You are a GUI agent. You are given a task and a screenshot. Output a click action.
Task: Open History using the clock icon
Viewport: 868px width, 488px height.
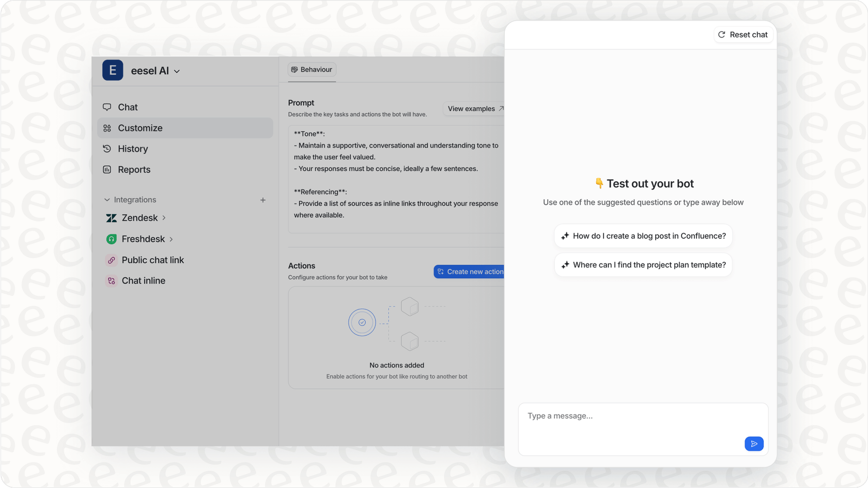(107, 149)
